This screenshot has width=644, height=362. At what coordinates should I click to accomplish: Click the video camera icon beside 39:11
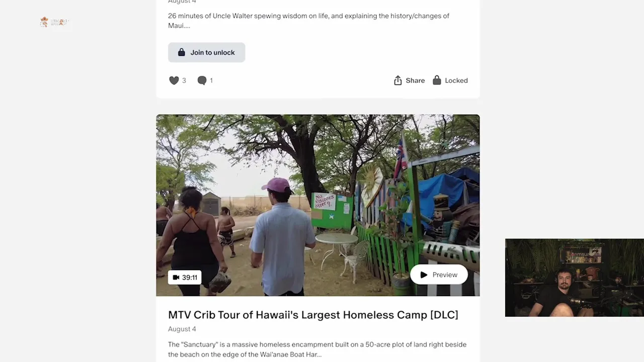176,278
